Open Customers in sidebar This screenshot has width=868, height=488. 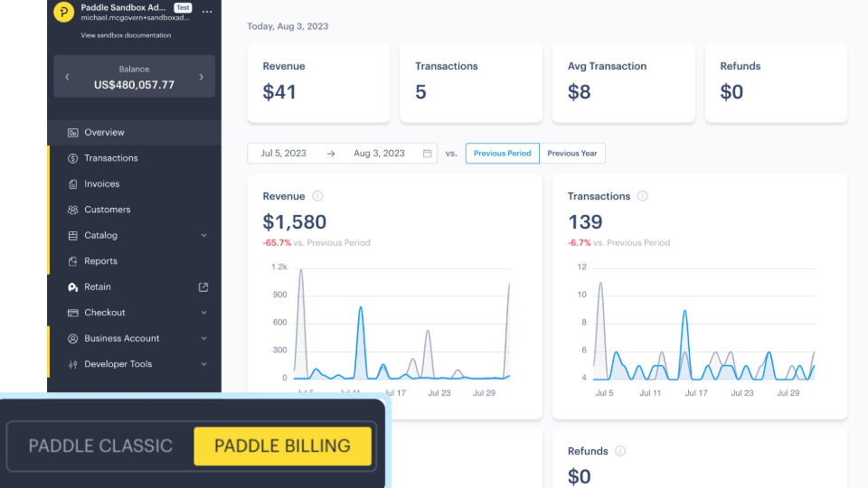[135, 210]
